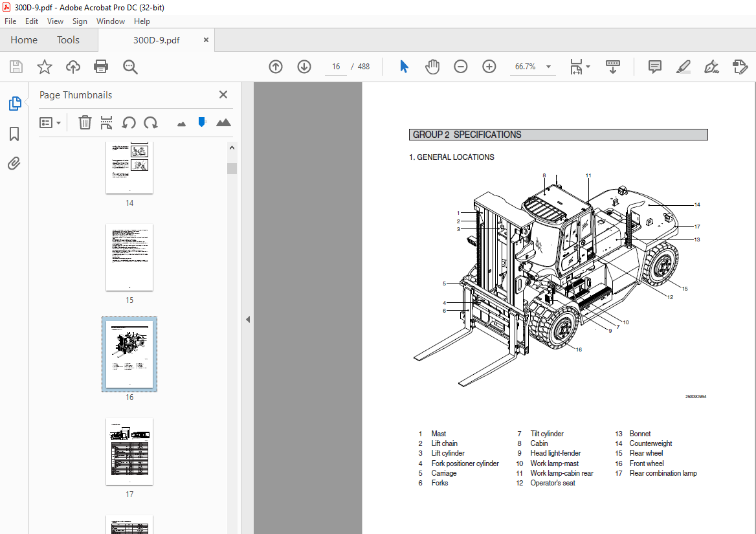
Task: Click the 'Work lamp-cabin rear' legend entry
Action: click(x=562, y=473)
